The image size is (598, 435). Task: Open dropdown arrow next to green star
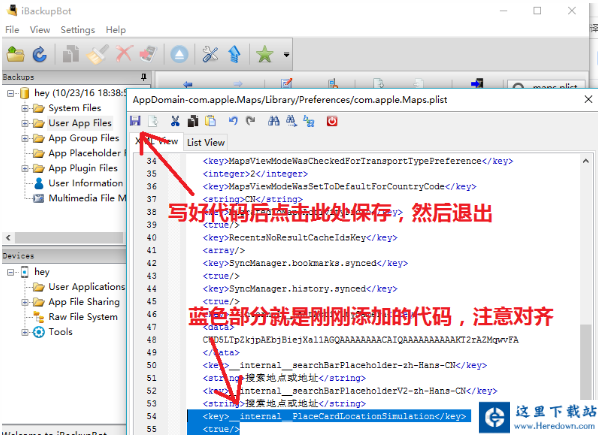pos(286,55)
